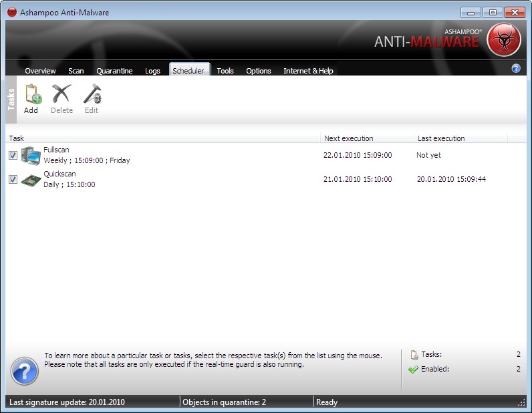The height and width of the screenshot is (413, 532).
Task: Sort by Next execution column header
Action: tap(367, 138)
